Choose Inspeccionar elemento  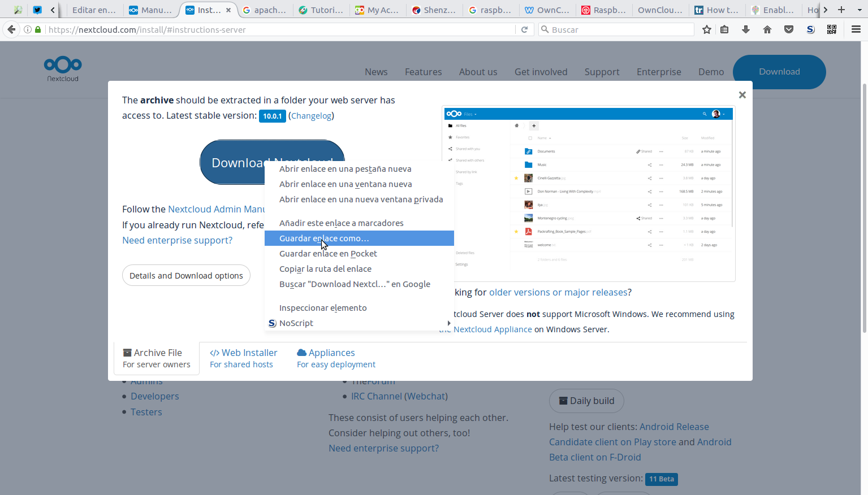pos(359,308)
